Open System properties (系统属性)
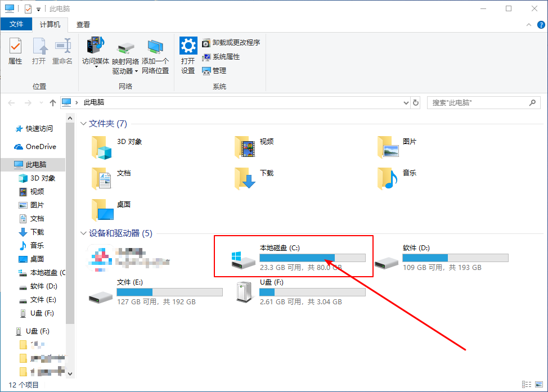 tap(221, 57)
